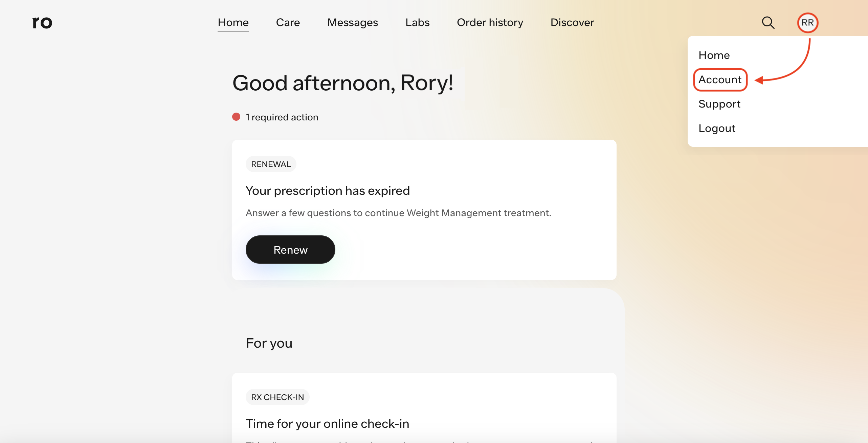868x443 pixels.
Task: Click the Account menu item
Action: [719, 79]
